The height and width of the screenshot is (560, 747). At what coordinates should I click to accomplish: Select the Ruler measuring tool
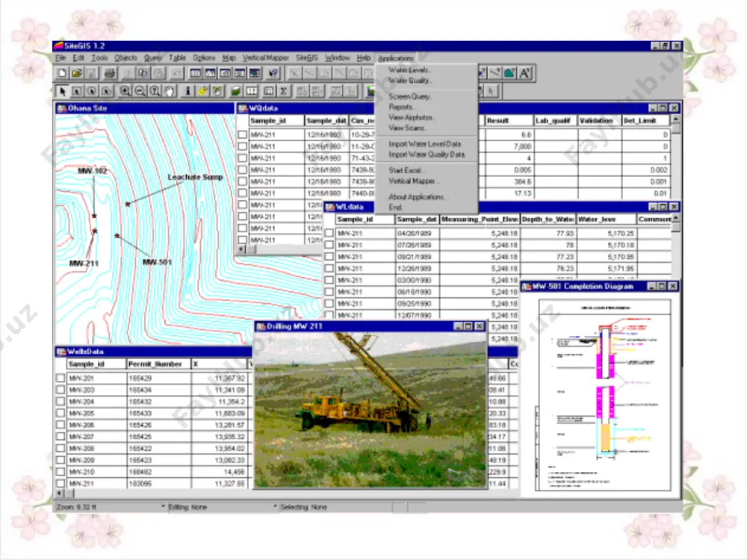coord(251,91)
